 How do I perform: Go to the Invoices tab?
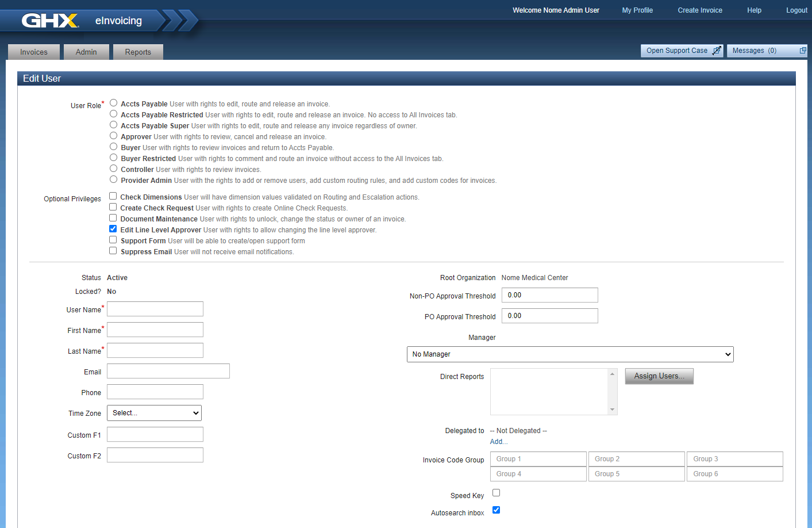[x=34, y=52]
